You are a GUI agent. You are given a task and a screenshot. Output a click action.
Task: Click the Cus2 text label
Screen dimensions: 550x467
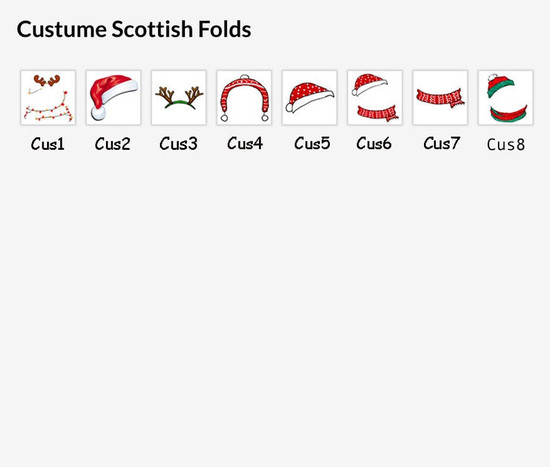coord(113,144)
